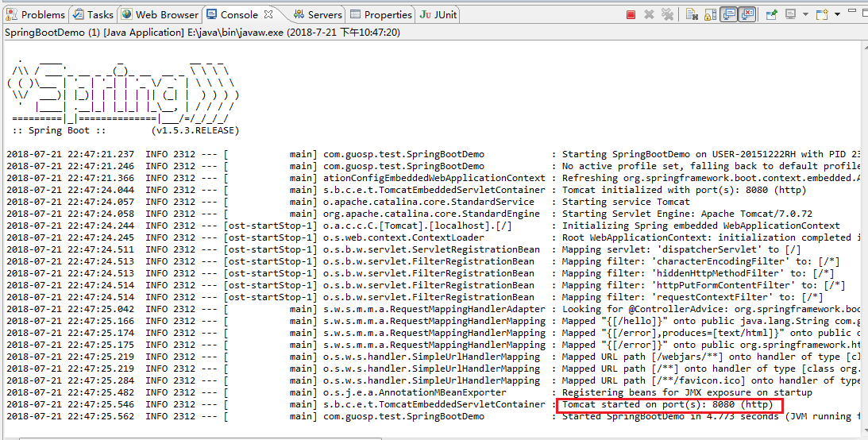Click the 'hiddenHttpMethodFilter' mapping message
This screenshot has height=440, width=868.
pyautogui.click(x=698, y=273)
